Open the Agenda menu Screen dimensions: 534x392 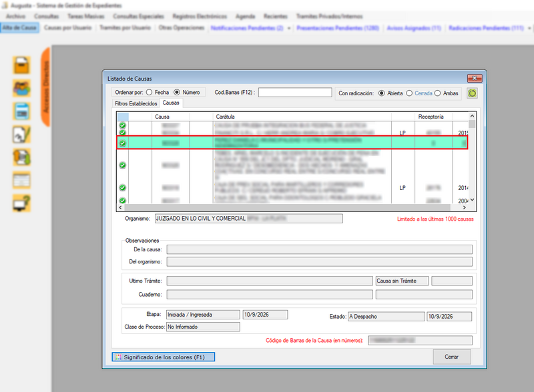click(x=245, y=16)
